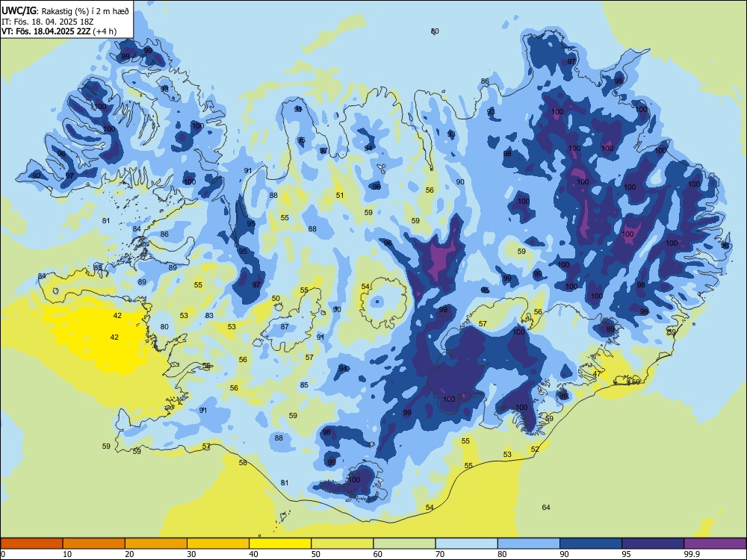Select the purple above-99.9 legend swatch

tap(715, 544)
